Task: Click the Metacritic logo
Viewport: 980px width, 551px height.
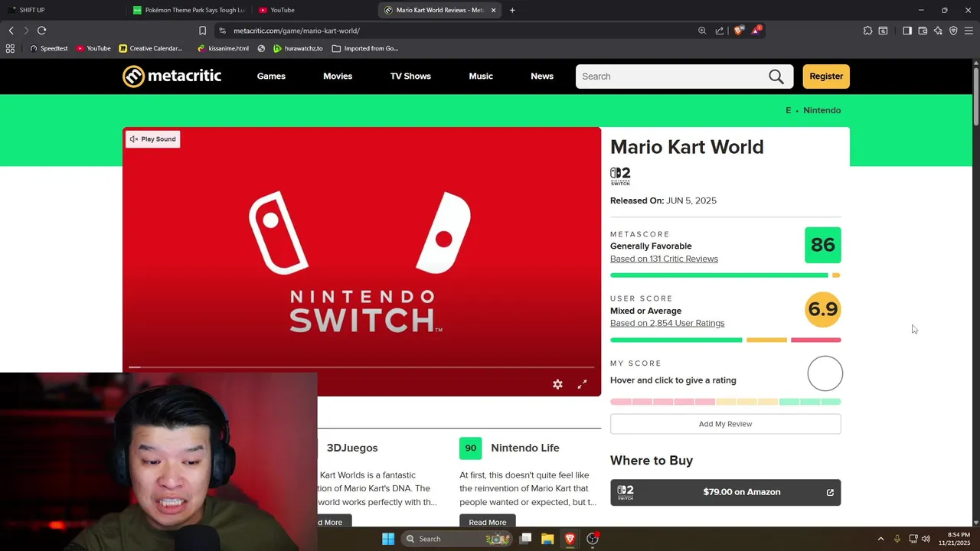Action: click(171, 76)
